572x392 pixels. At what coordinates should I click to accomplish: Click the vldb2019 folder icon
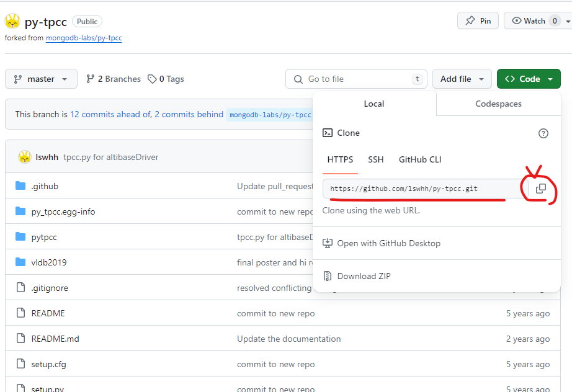coord(20,262)
